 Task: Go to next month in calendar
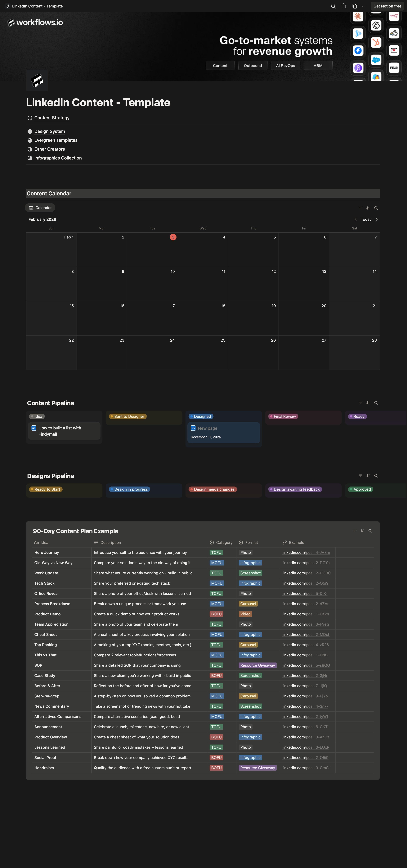(x=377, y=219)
